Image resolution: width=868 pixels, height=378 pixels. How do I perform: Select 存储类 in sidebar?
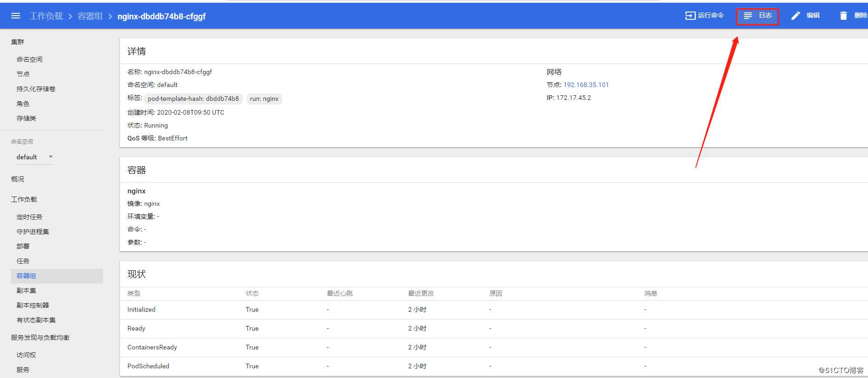(26, 118)
